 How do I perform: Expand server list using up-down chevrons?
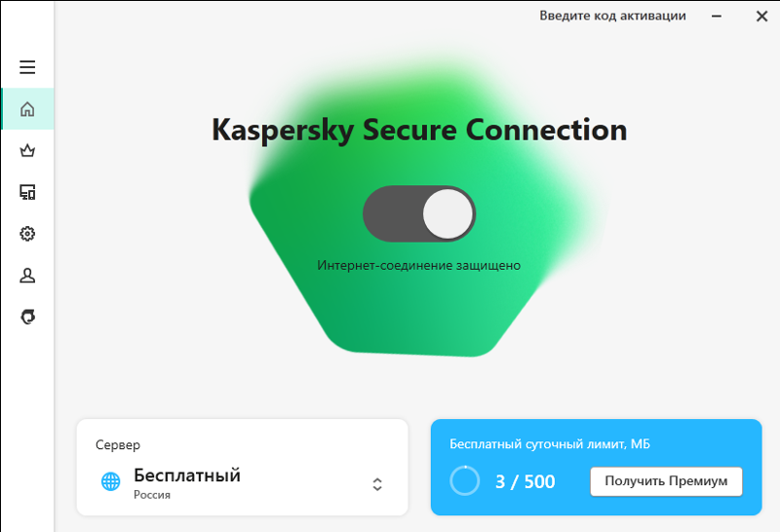coord(377,484)
